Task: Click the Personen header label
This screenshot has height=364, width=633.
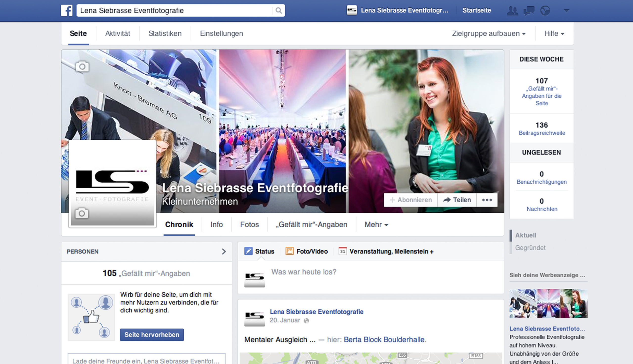Action: tap(83, 252)
